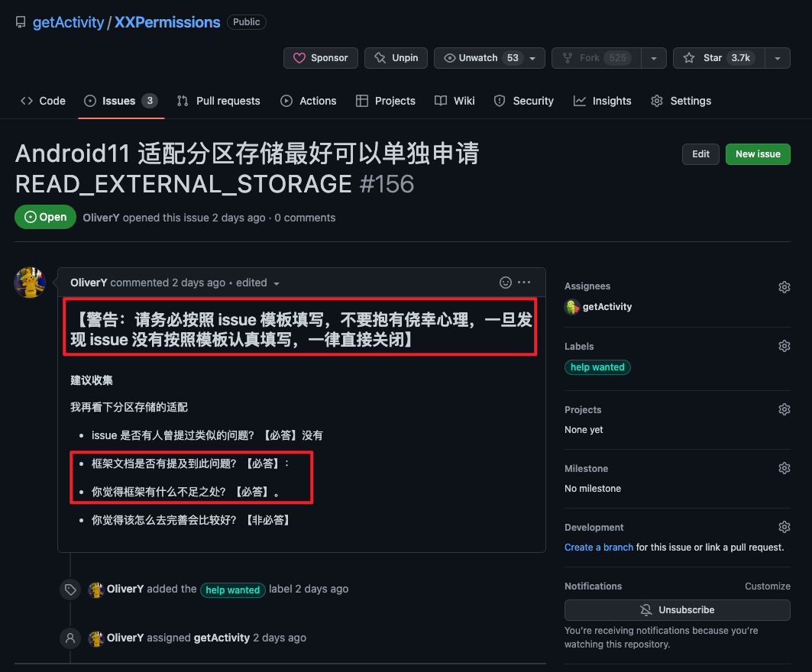Screen dimensions: 812x672
Task: Click OliverY in the label-added event
Action: [x=125, y=589]
